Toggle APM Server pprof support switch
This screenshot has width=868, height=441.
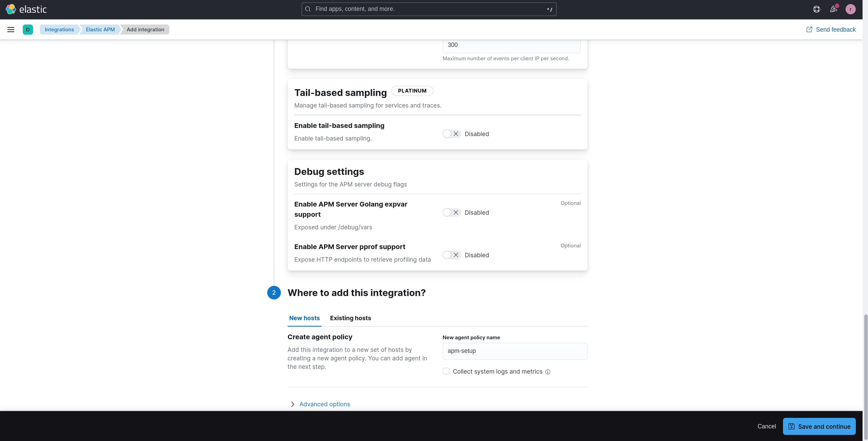pyautogui.click(x=452, y=255)
